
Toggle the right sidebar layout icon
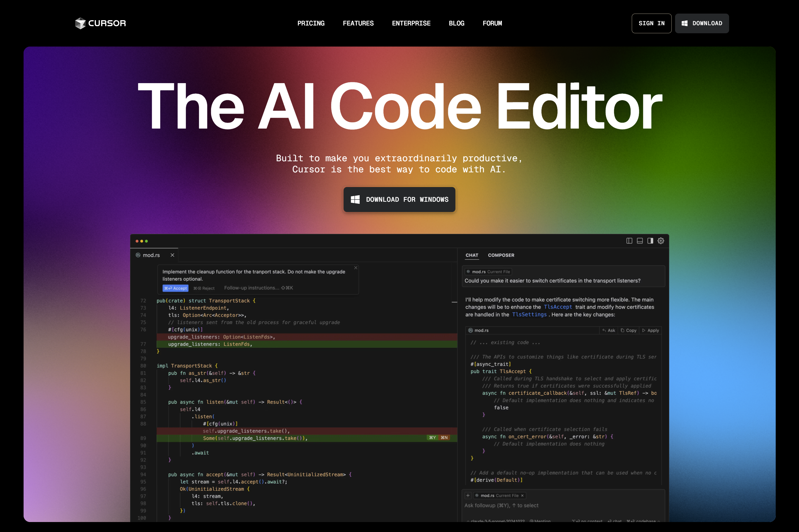tap(650, 241)
